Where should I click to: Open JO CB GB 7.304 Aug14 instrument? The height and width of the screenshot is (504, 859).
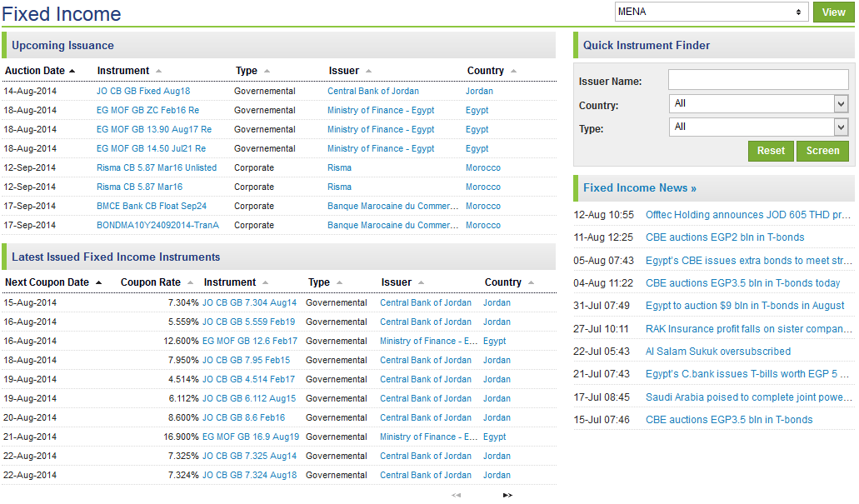pos(249,302)
